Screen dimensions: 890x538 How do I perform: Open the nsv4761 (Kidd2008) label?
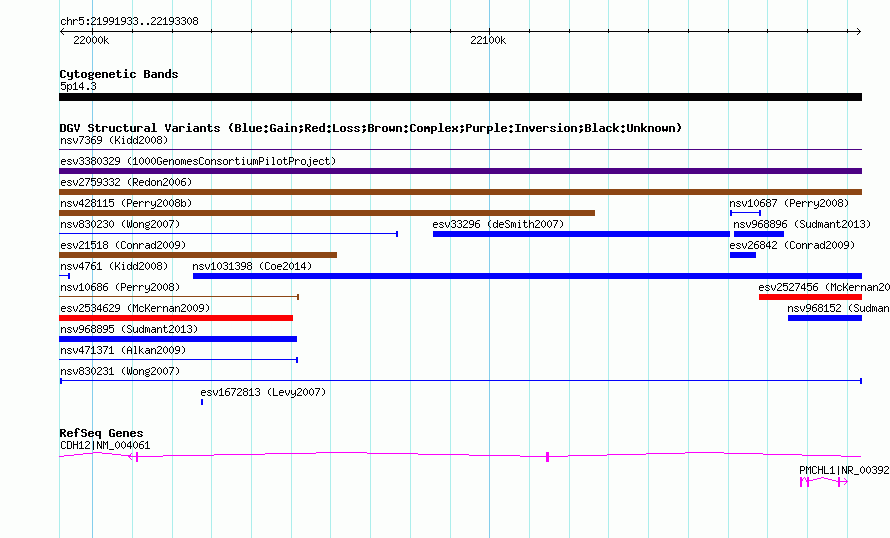pos(114,266)
